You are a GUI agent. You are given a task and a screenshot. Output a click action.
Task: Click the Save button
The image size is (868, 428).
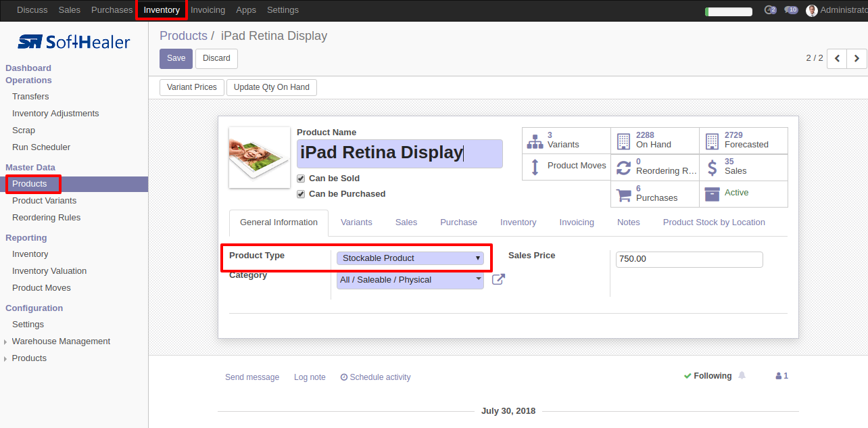click(176, 58)
